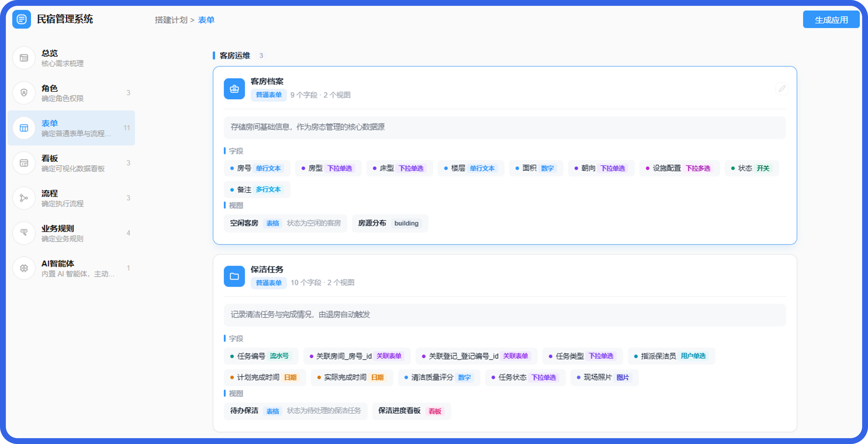Click the 表单 table sidebar icon
868x444 pixels.
(x=24, y=128)
